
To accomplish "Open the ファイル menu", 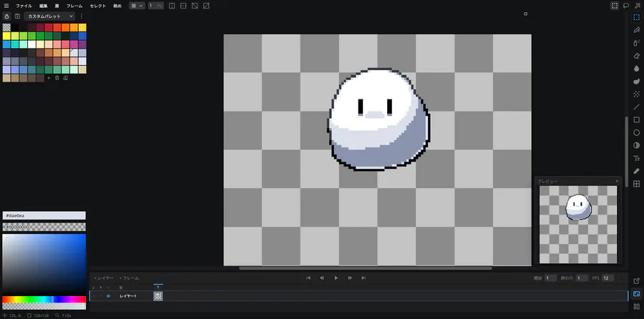I will (24, 6).
